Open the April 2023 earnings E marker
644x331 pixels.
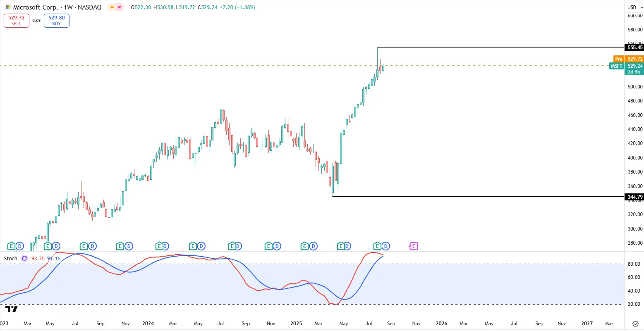pyautogui.click(x=47, y=246)
